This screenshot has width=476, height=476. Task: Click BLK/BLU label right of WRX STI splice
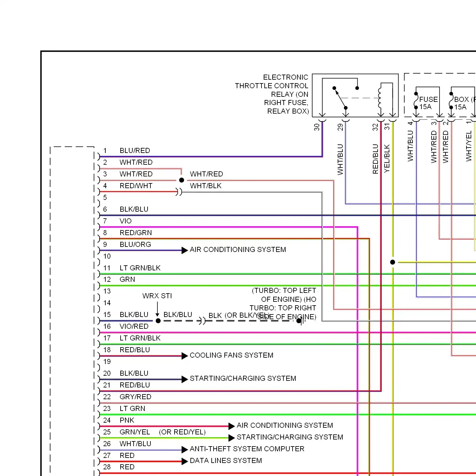(x=178, y=314)
